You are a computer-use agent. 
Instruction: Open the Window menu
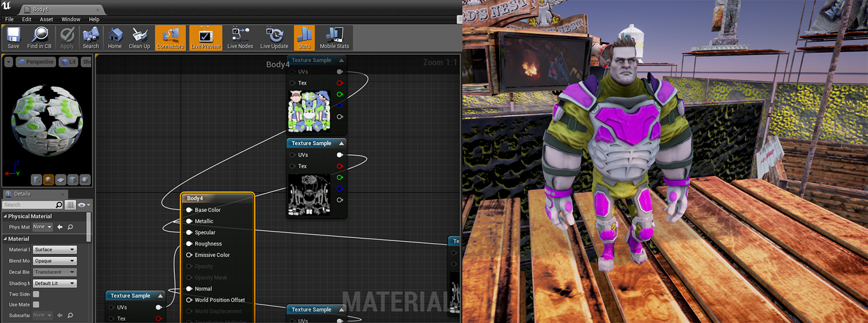click(71, 20)
